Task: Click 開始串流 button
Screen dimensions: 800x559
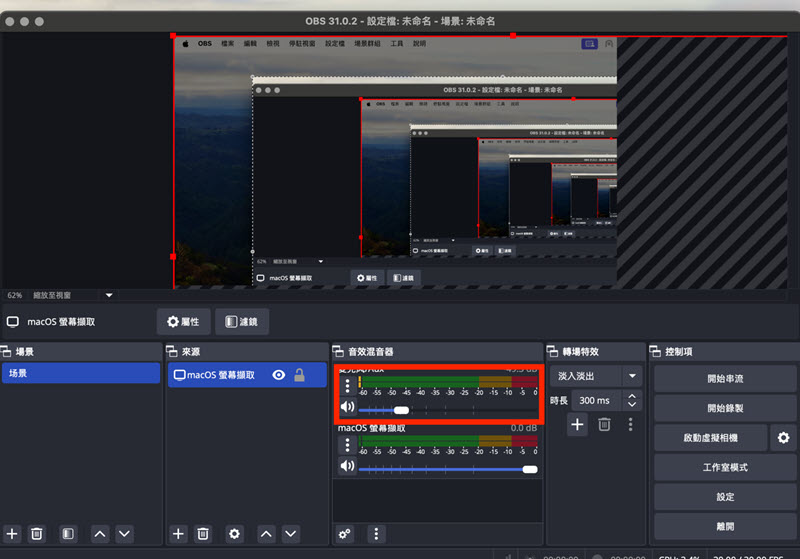Action: [725, 378]
